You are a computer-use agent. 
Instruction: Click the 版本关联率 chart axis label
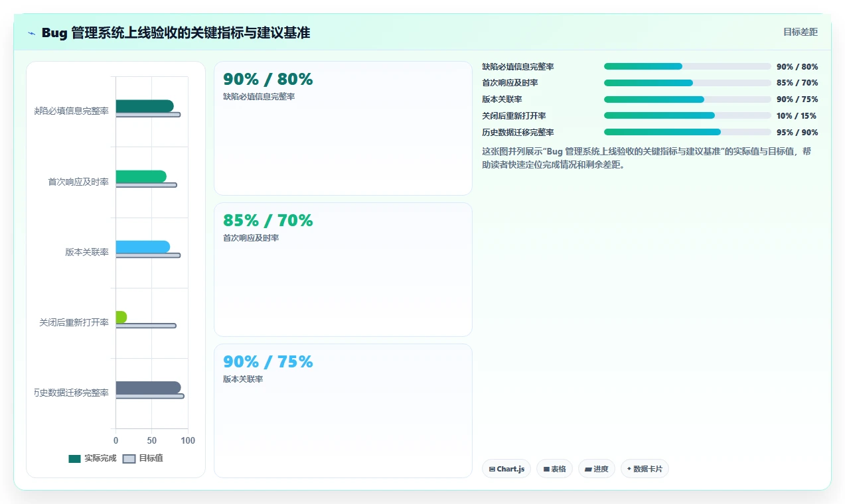click(x=87, y=252)
